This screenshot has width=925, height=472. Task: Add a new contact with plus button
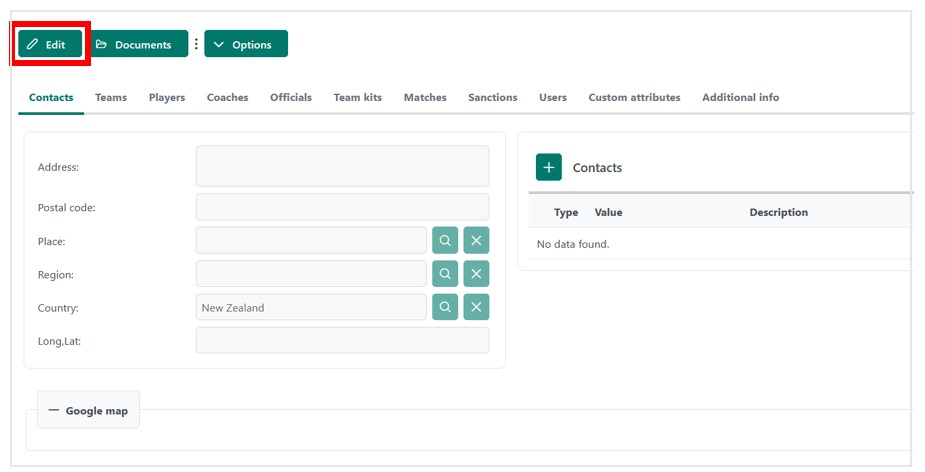tap(549, 168)
